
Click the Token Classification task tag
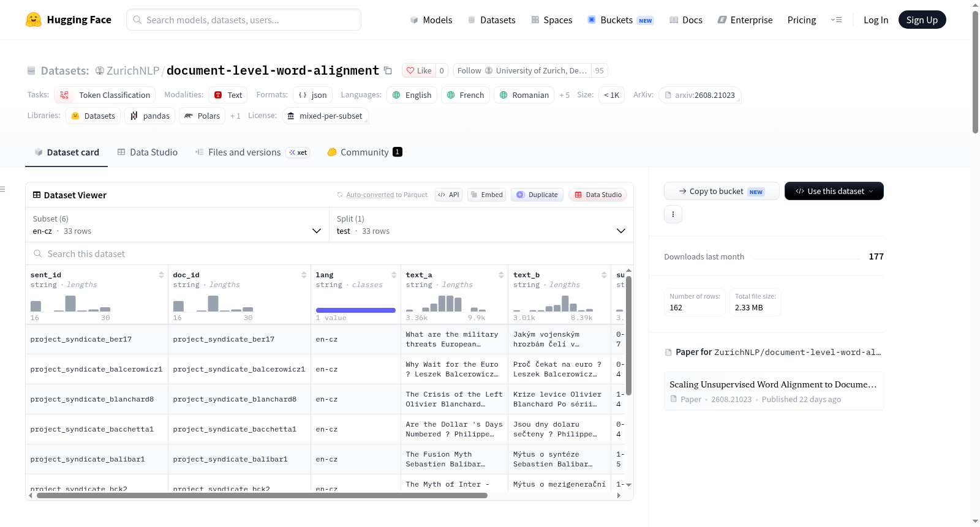point(105,95)
